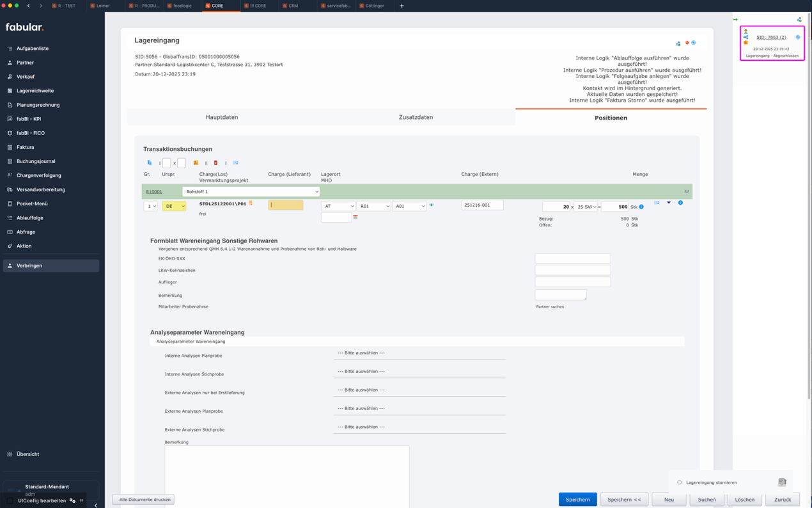The width and height of the screenshot is (812, 508).
Task: Click the red delete icon in transaction toolbar
Action: pos(215,163)
